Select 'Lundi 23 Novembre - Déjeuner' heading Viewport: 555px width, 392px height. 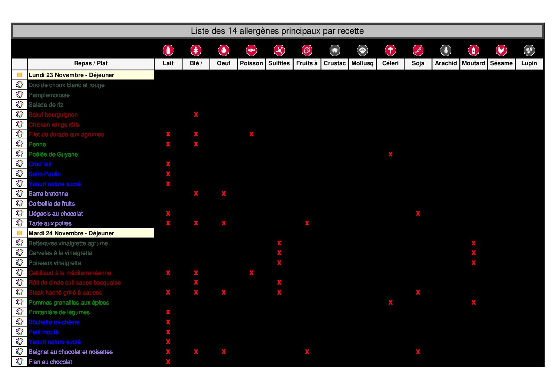tap(71, 75)
